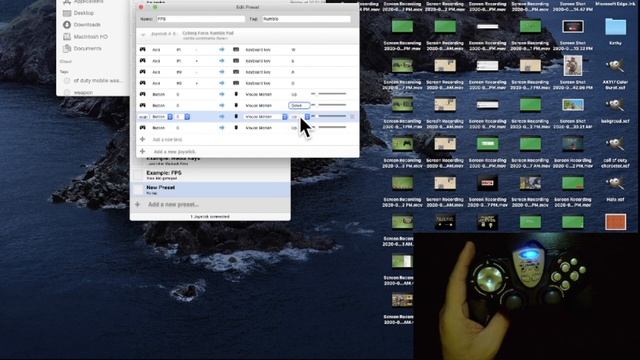The width and height of the screenshot is (640, 360).
Task: Click the W key value in first bind row
Action: coord(293,50)
